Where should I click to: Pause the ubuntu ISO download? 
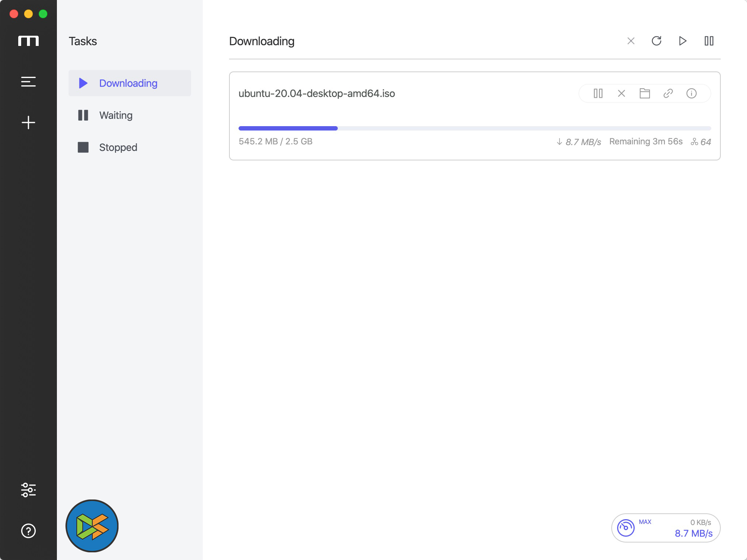(598, 94)
